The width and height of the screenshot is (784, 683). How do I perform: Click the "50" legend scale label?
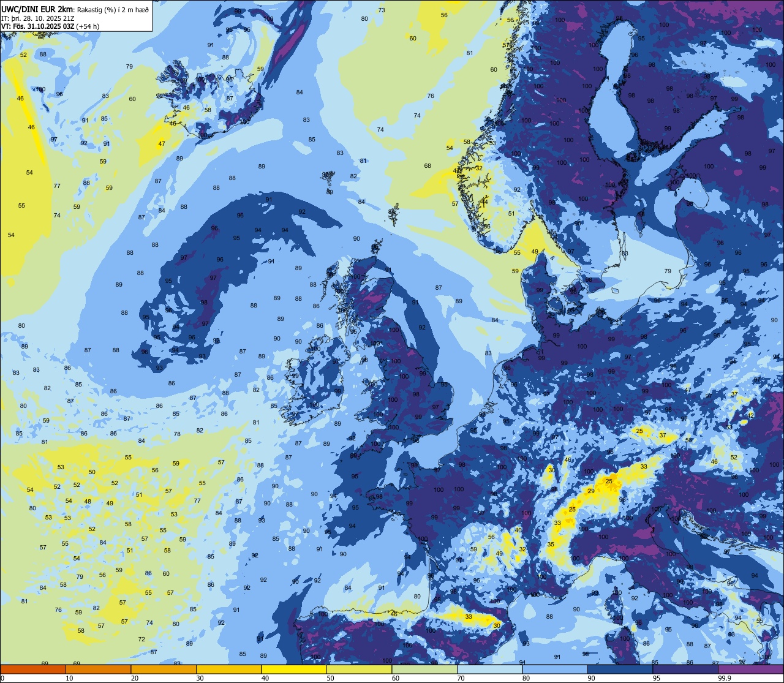(330, 678)
